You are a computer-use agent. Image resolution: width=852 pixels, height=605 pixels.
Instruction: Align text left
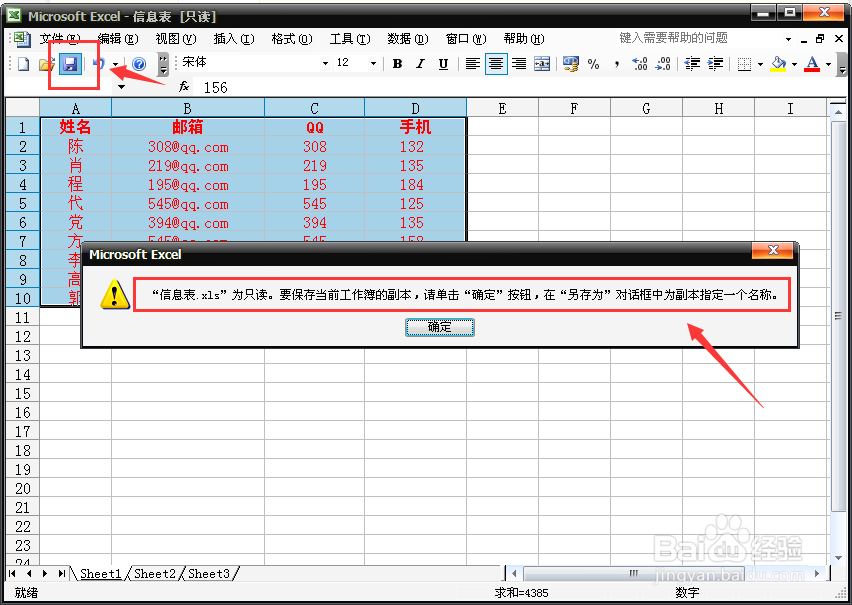coord(472,64)
